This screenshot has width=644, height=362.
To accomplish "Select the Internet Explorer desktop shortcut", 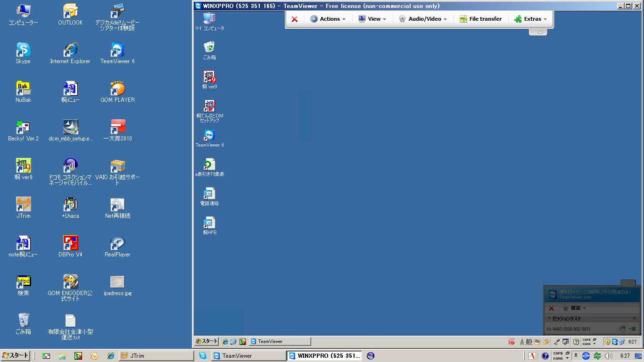I will click(70, 53).
